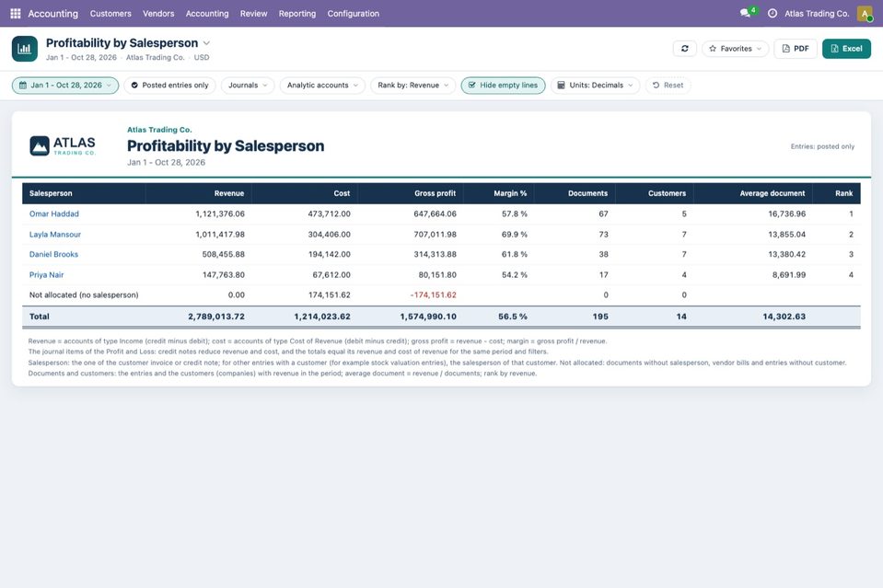Export the report to Excel

pos(846,49)
